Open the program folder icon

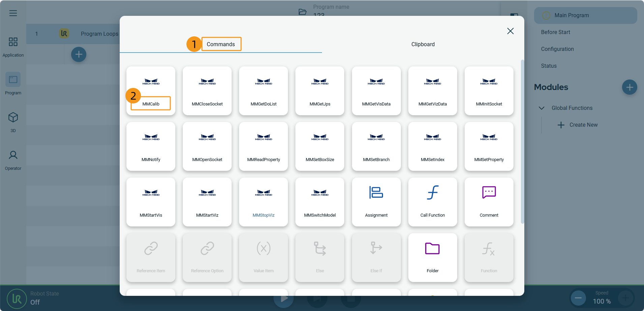tap(302, 12)
